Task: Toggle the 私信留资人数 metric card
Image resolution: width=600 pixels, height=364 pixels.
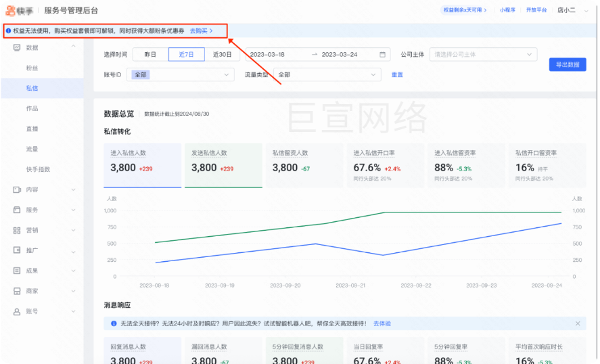Action: tap(304, 165)
